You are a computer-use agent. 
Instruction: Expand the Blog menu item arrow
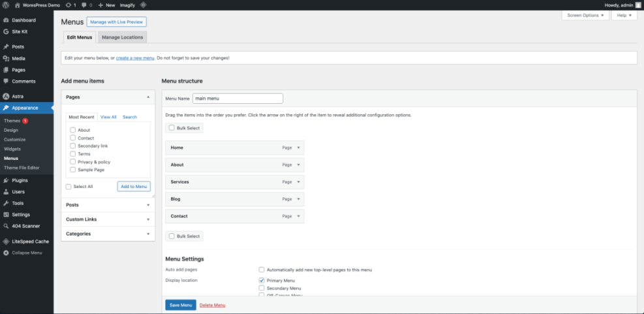point(299,199)
